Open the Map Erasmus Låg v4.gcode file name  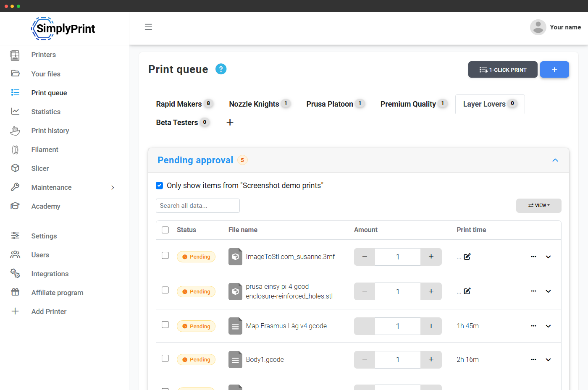tap(286, 326)
